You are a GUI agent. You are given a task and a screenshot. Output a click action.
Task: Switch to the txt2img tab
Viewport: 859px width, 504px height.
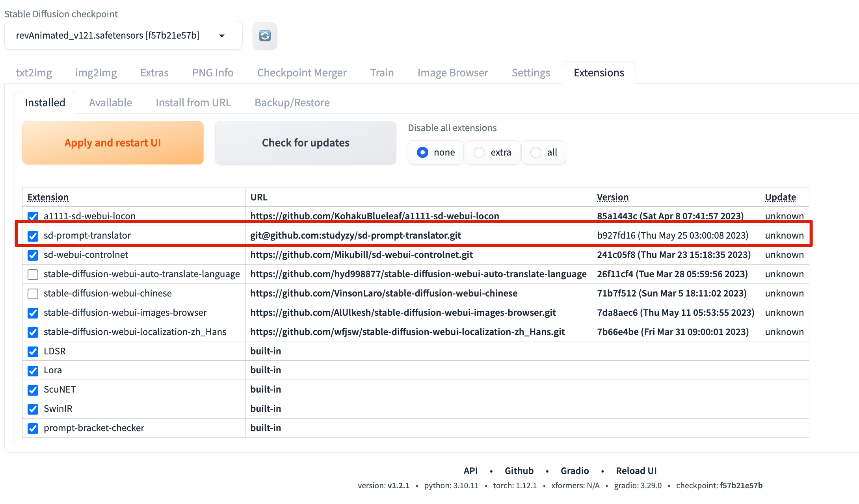coord(34,73)
